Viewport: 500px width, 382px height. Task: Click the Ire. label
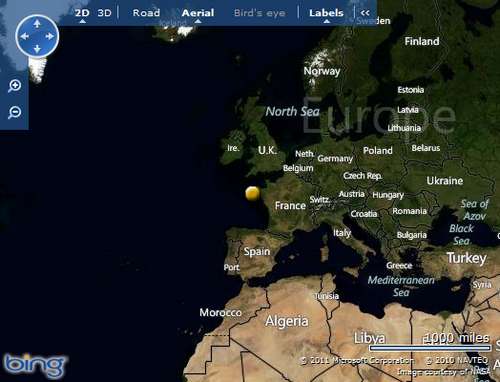[x=233, y=148]
